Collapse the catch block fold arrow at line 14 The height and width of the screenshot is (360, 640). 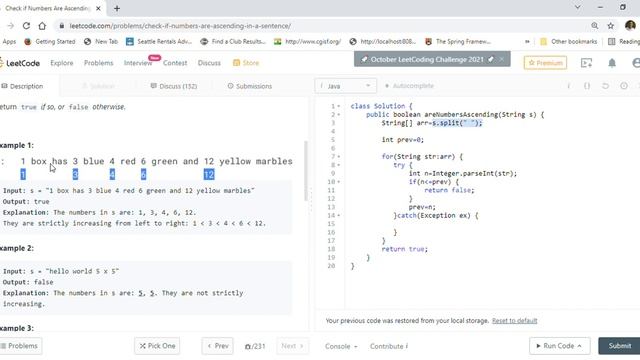tap(339, 216)
